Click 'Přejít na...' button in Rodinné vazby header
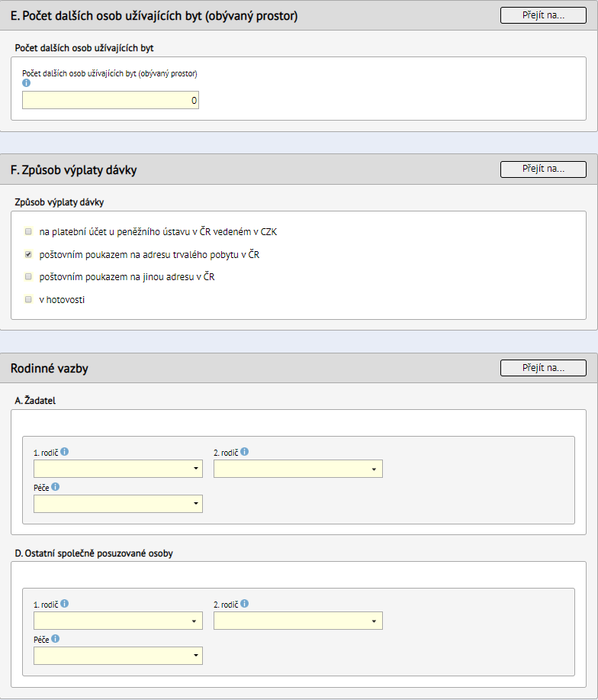Viewport: 598px width, 700px height. click(543, 368)
